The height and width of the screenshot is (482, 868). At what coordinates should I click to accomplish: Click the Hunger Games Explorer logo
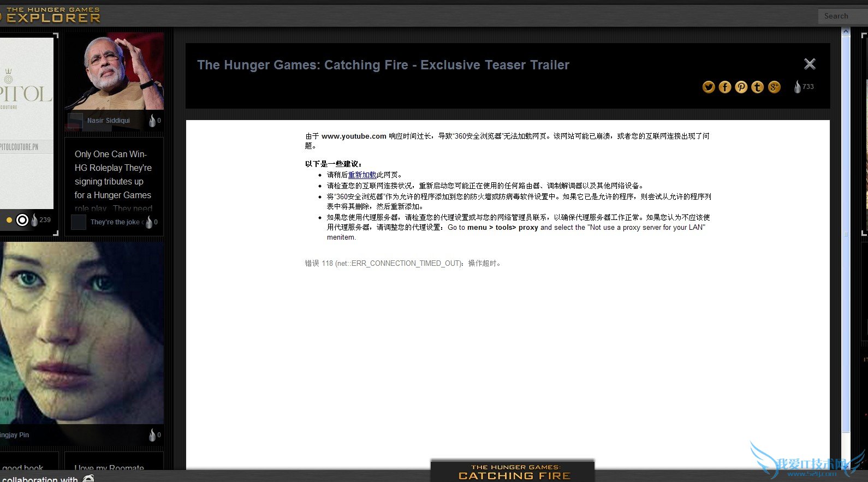coord(53,15)
